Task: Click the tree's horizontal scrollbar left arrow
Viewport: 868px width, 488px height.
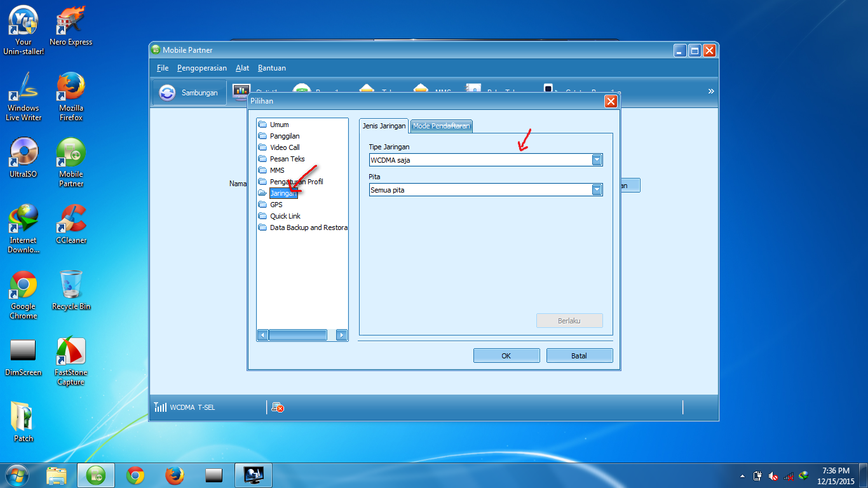Action: 263,335
